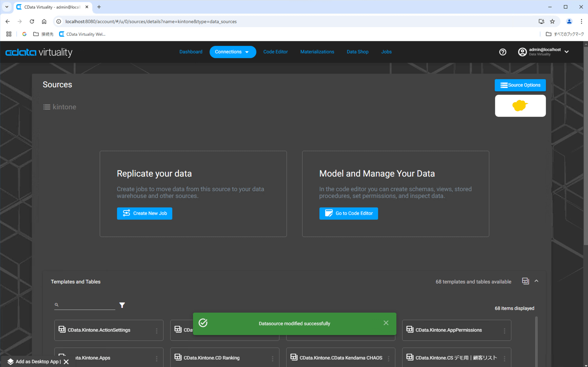
Task: Select the CData.Kintone.CD Ranking table card
Action: 224,357
